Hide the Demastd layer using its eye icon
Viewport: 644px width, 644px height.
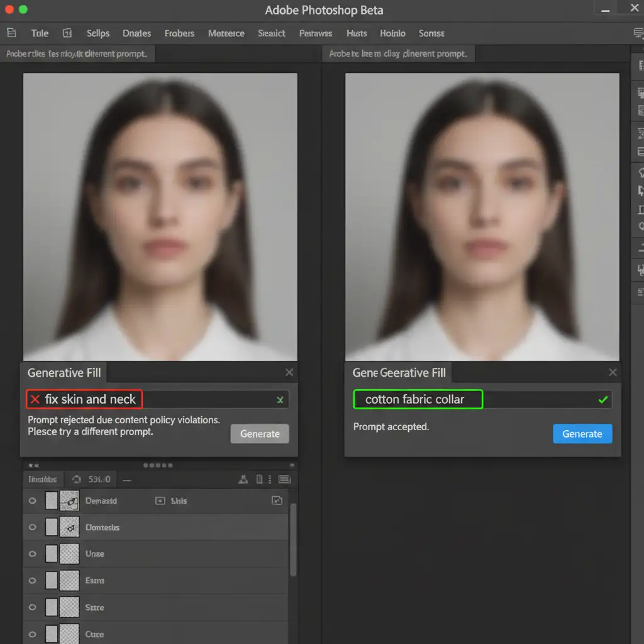pos(33,501)
